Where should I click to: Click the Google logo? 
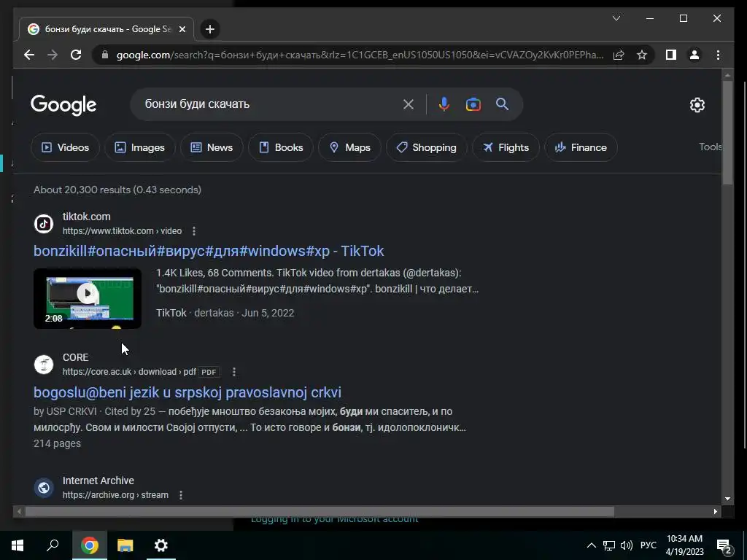(63, 105)
